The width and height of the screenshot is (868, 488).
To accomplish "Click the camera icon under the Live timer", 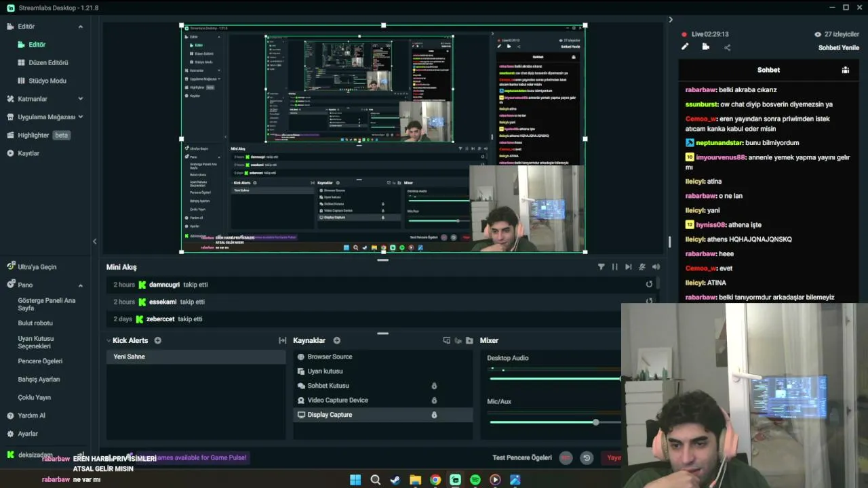I will point(706,47).
